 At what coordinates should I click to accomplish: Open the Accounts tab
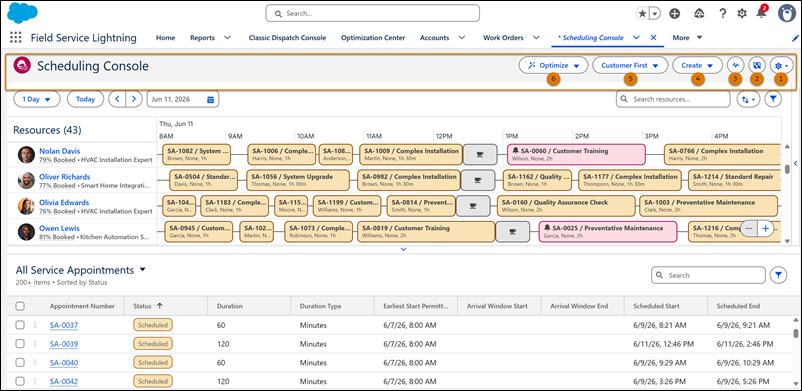point(434,37)
